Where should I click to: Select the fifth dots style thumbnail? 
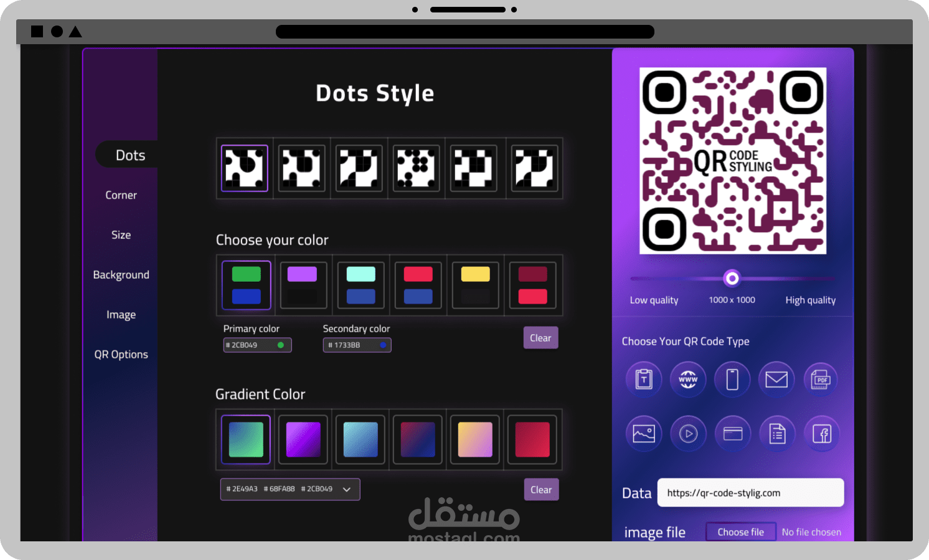[x=474, y=168]
